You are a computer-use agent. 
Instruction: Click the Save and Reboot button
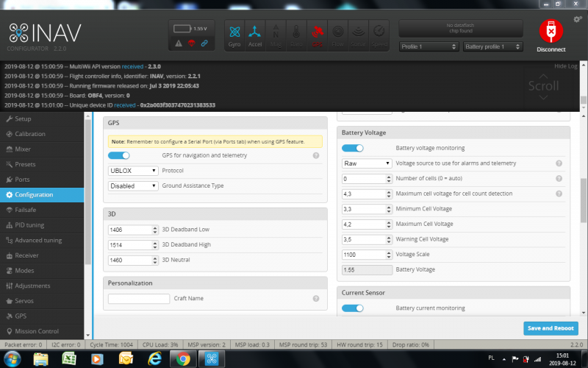click(x=551, y=328)
